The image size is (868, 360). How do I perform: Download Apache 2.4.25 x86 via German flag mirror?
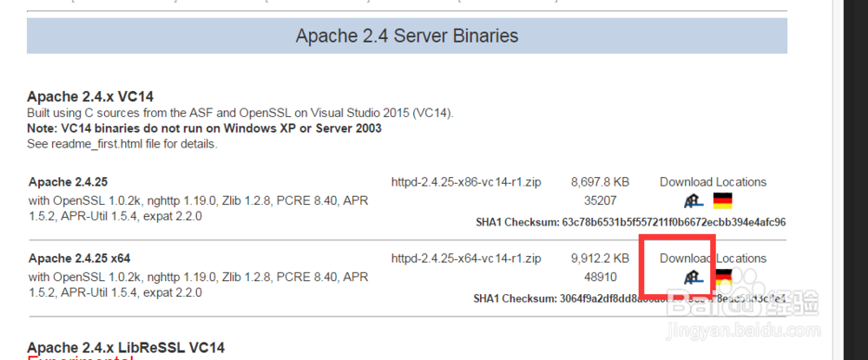coord(722,200)
